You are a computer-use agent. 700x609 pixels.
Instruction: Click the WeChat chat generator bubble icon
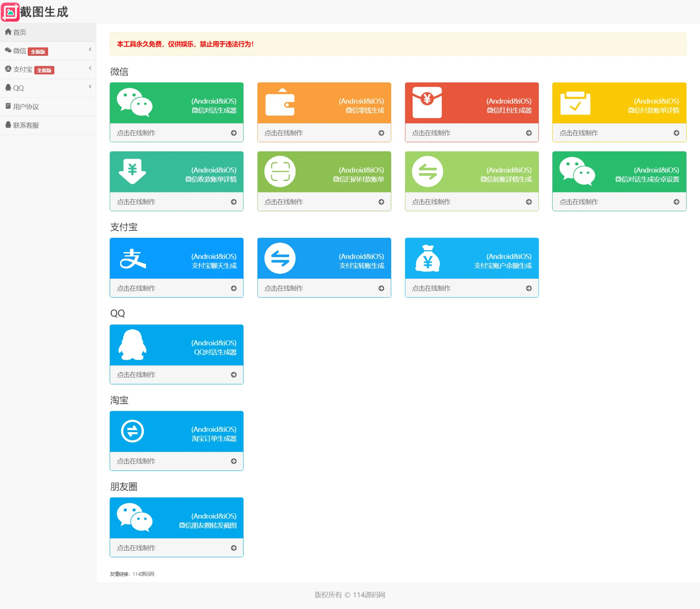point(134,102)
